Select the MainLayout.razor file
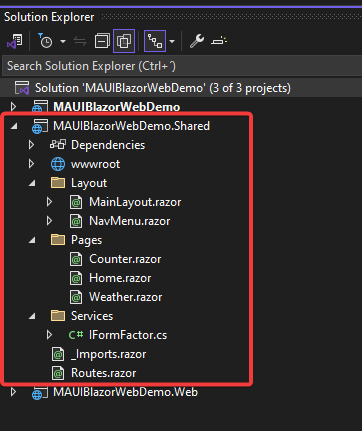The width and height of the screenshot is (362, 431). 135,202
